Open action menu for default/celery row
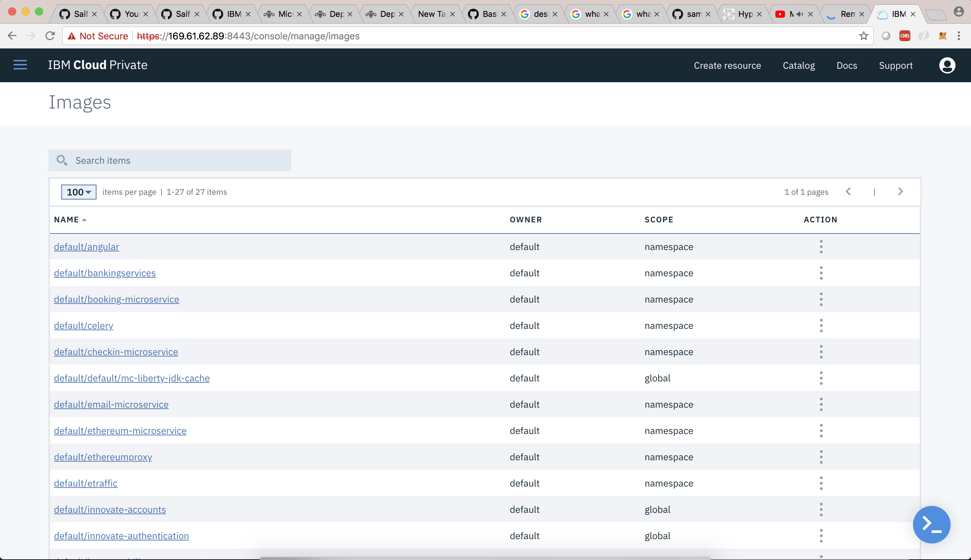The height and width of the screenshot is (560, 971). tap(821, 326)
